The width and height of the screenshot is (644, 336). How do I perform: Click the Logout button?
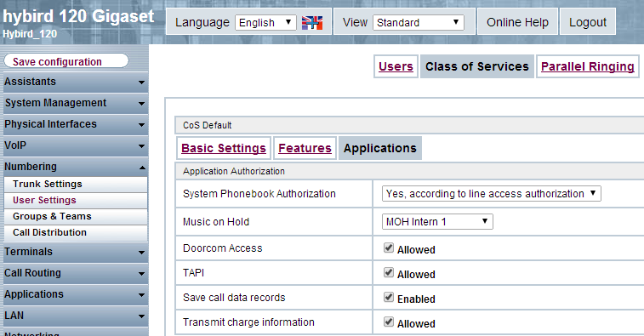point(587,22)
